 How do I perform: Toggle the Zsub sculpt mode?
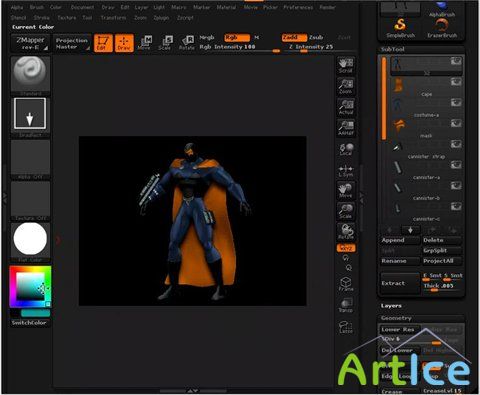coord(316,37)
